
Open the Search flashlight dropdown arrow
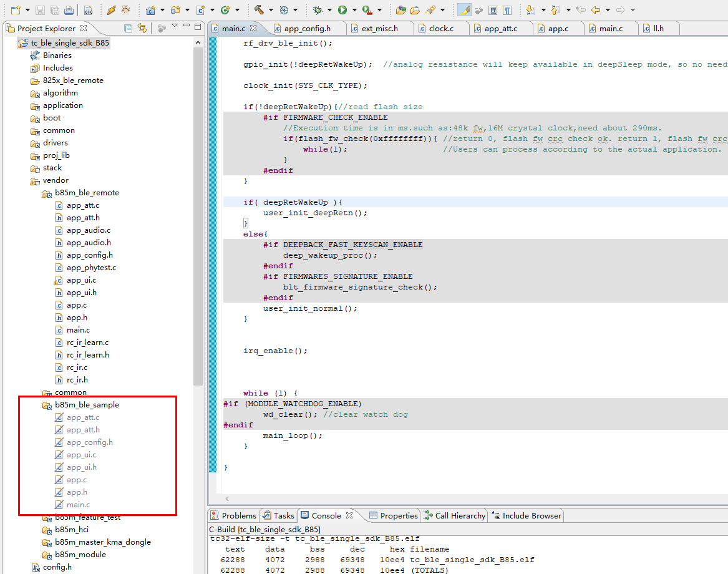pyautogui.click(x=442, y=10)
